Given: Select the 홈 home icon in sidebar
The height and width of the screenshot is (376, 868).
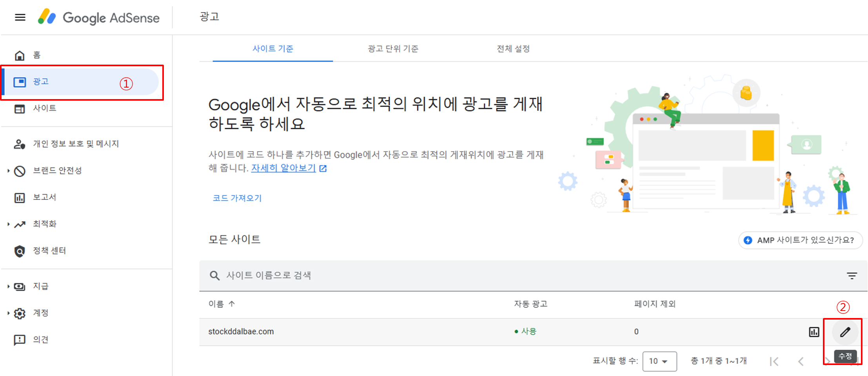Looking at the screenshot, I should coord(20,55).
